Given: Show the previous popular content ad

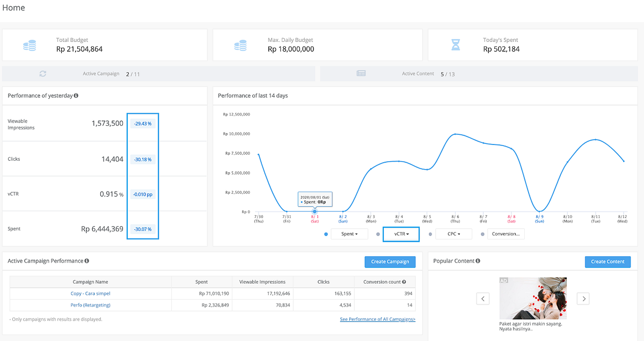Looking at the screenshot, I should 482,298.
